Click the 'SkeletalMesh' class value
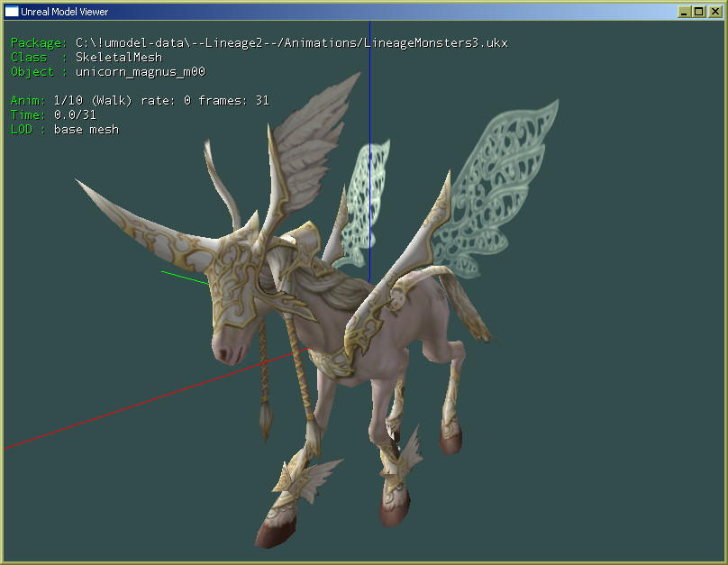The image size is (728, 565). 119,58
